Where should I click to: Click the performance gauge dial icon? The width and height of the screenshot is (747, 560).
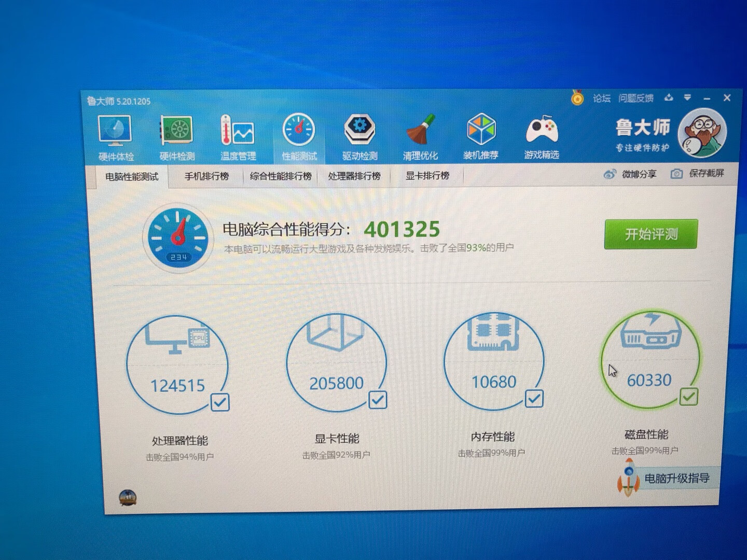178,238
